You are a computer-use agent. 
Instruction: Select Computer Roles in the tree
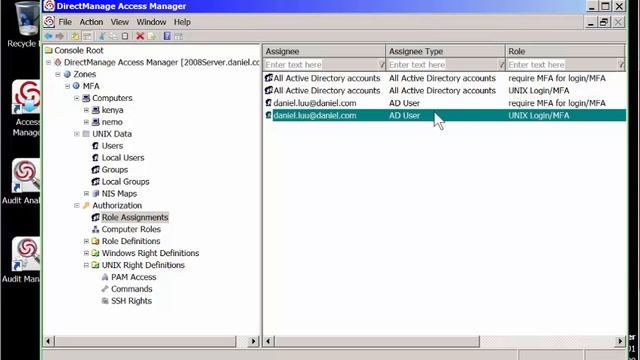coord(131,229)
